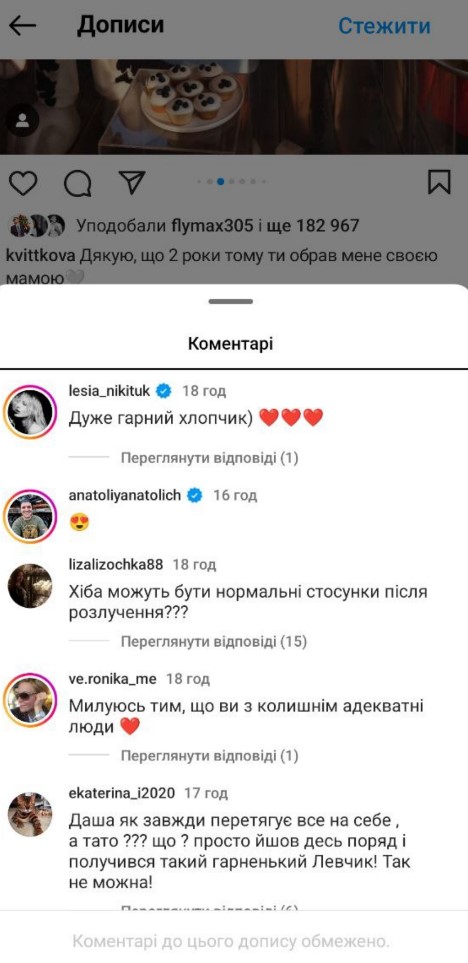Open comments via speech bubble icon
The height and width of the screenshot is (963, 468).
tap(77, 182)
